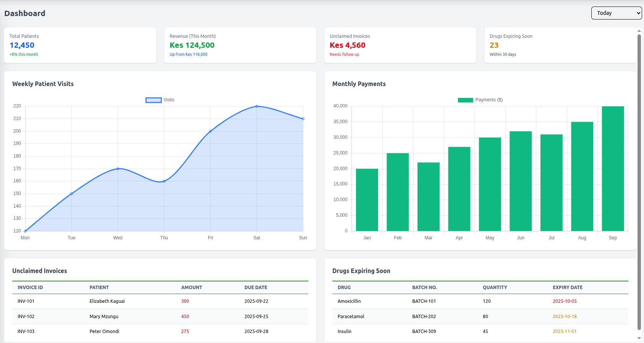Click the +8% this month note
Screen dimensions: 644x343
pos(24,54)
